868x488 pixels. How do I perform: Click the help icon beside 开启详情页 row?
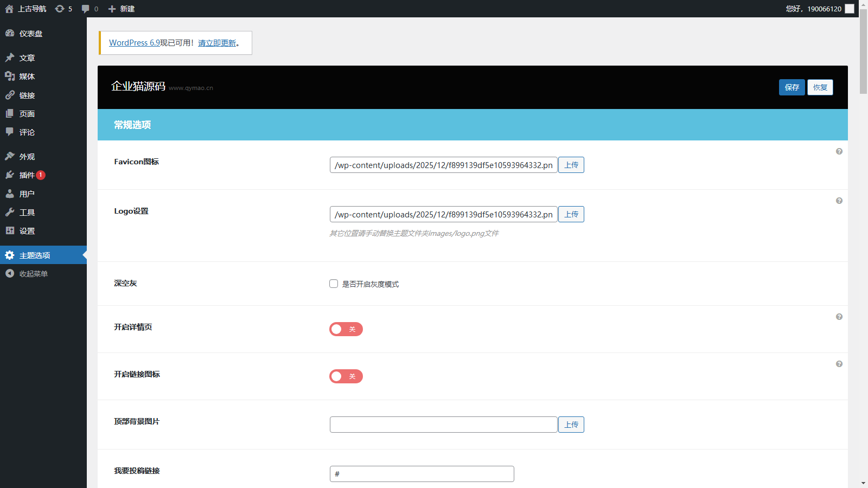click(x=839, y=317)
